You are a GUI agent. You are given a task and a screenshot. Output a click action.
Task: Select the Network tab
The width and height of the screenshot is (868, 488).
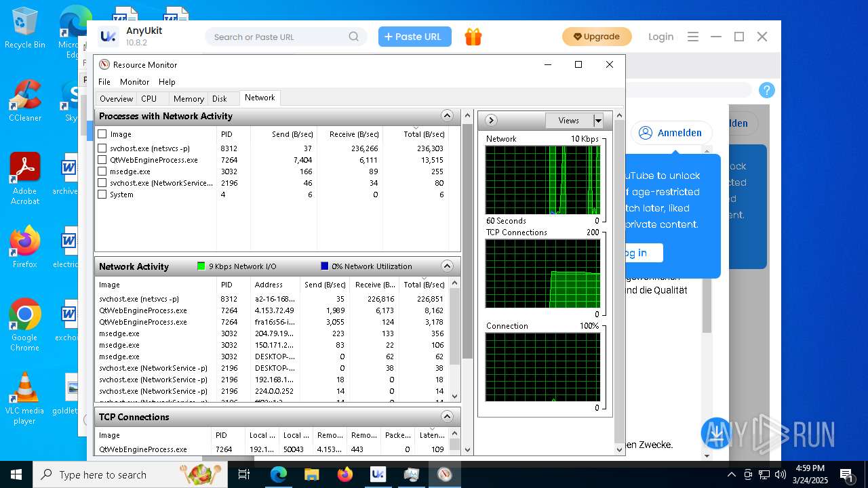(x=260, y=98)
